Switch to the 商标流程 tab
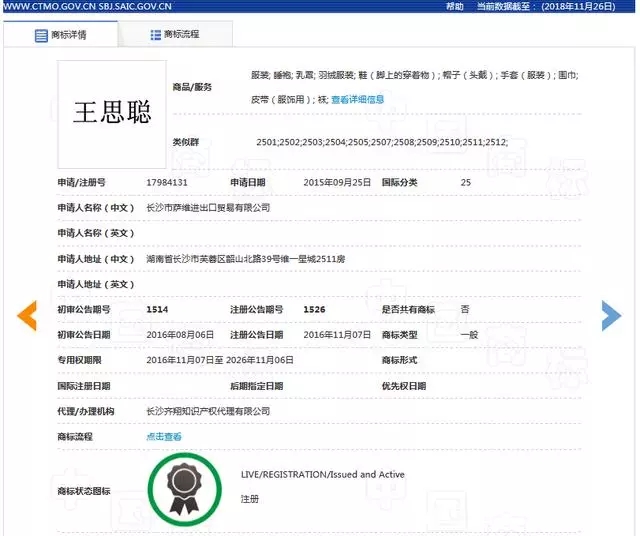Screen dimensions: 640x536 (175, 35)
